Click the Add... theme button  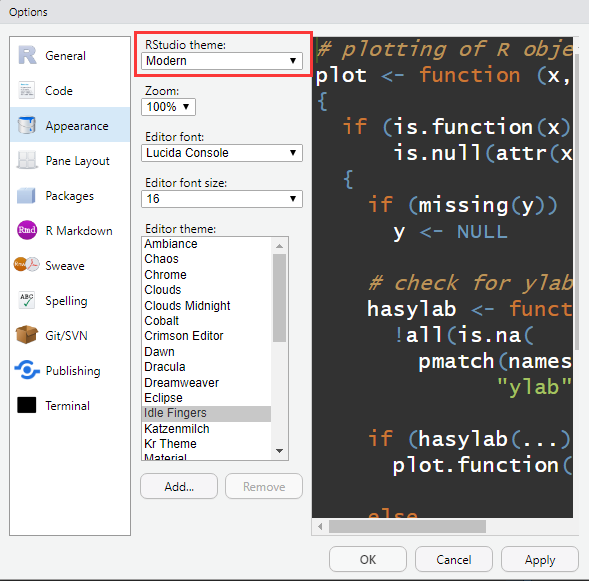(x=179, y=486)
